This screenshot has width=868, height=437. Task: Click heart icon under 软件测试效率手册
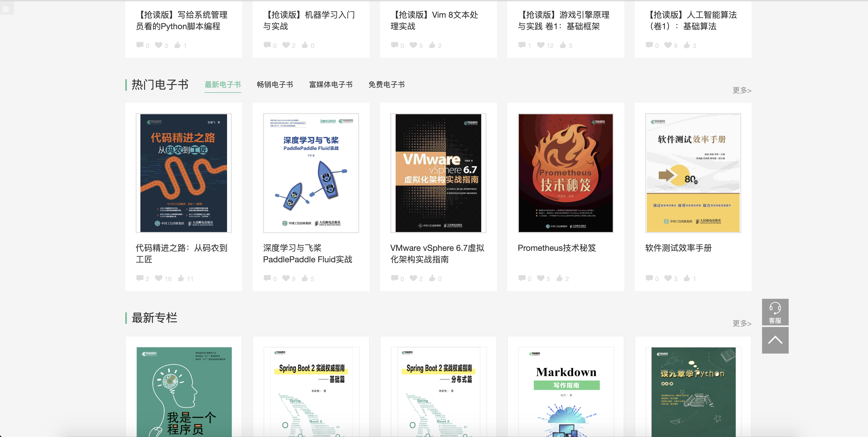click(668, 278)
